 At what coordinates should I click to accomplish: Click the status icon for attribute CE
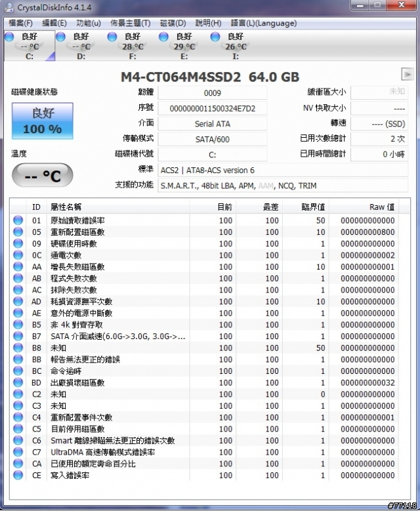[18, 475]
